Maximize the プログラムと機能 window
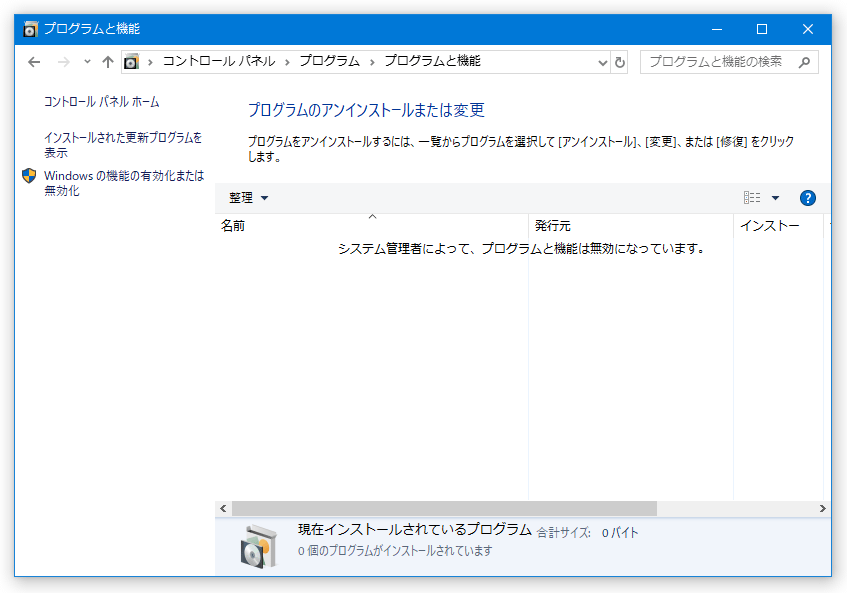The image size is (847, 593). [762, 29]
